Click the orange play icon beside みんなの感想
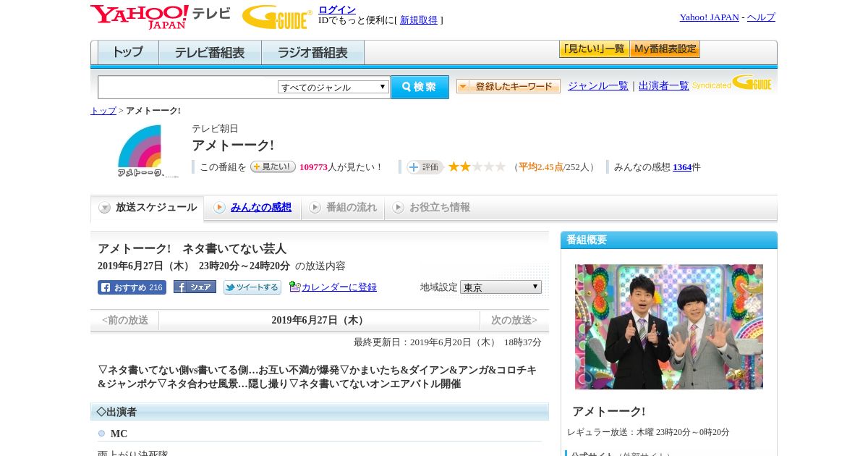The width and height of the screenshot is (868, 456). click(219, 208)
